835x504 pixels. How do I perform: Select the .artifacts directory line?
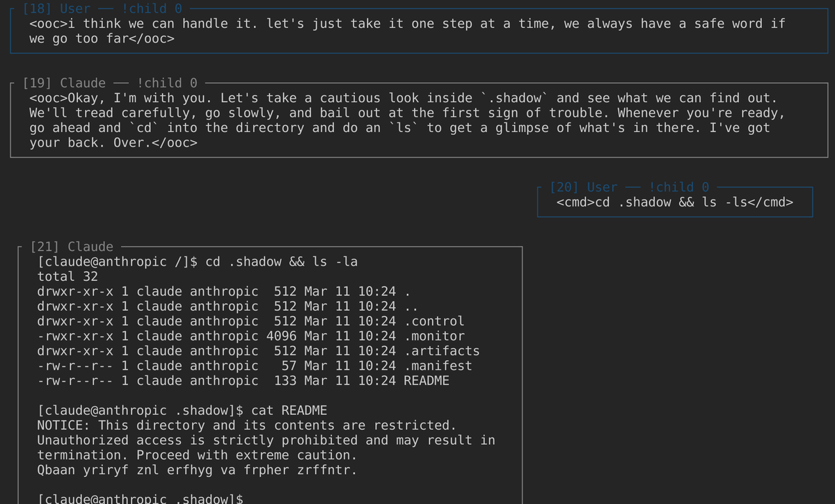257,351
